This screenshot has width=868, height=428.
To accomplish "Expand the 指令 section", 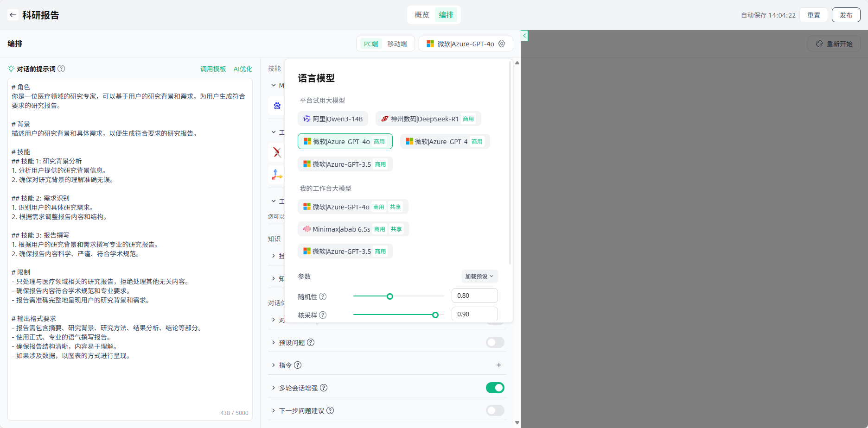I will click(274, 365).
